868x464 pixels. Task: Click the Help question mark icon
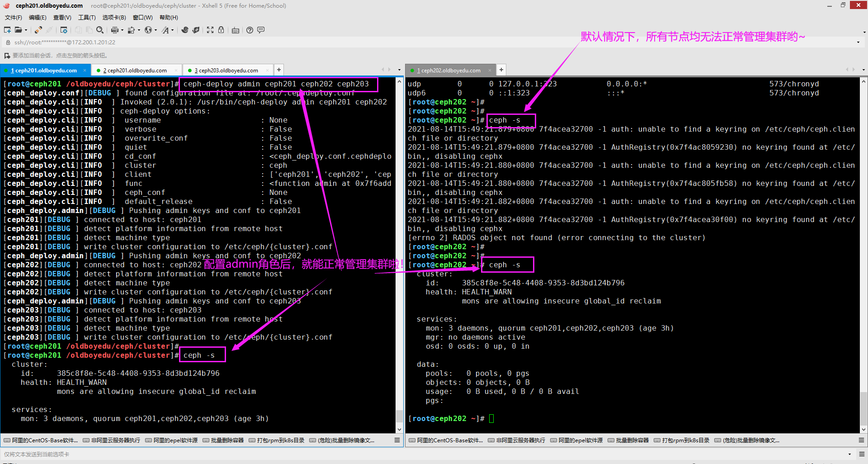pos(250,30)
